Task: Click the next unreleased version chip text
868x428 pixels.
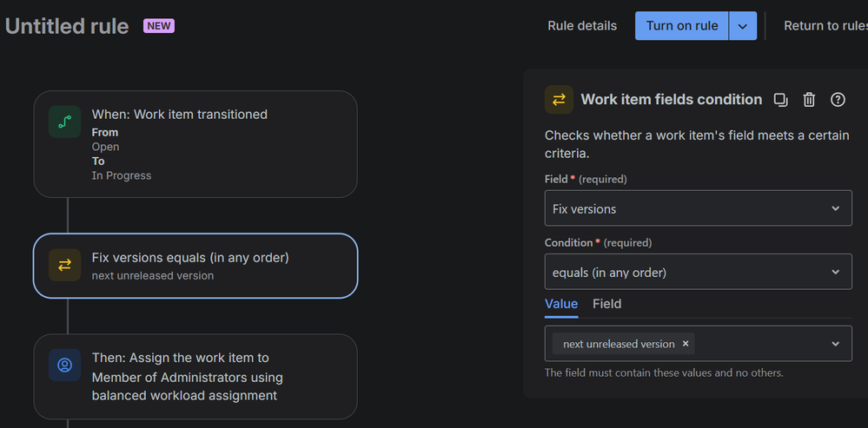Action: pos(619,344)
